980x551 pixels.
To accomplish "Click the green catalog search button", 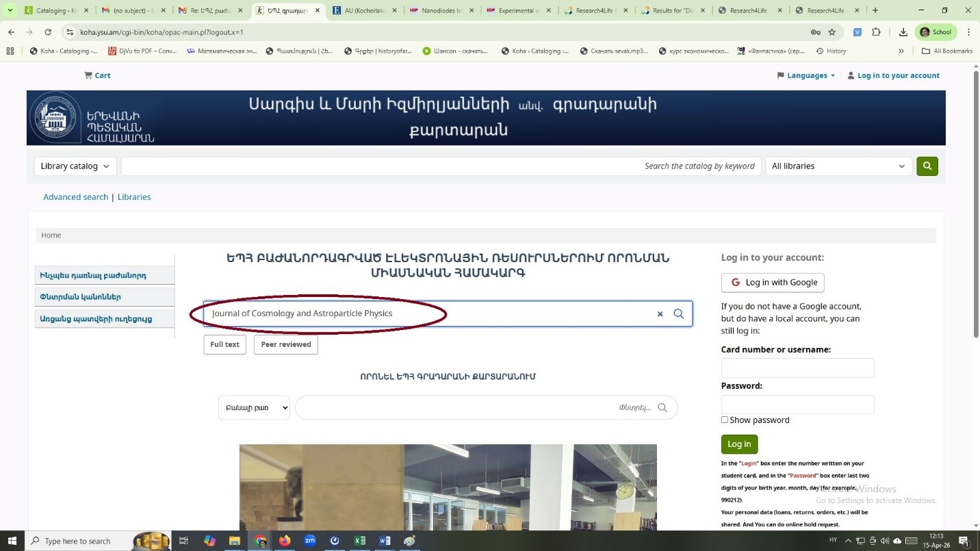I will coord(927,166).
